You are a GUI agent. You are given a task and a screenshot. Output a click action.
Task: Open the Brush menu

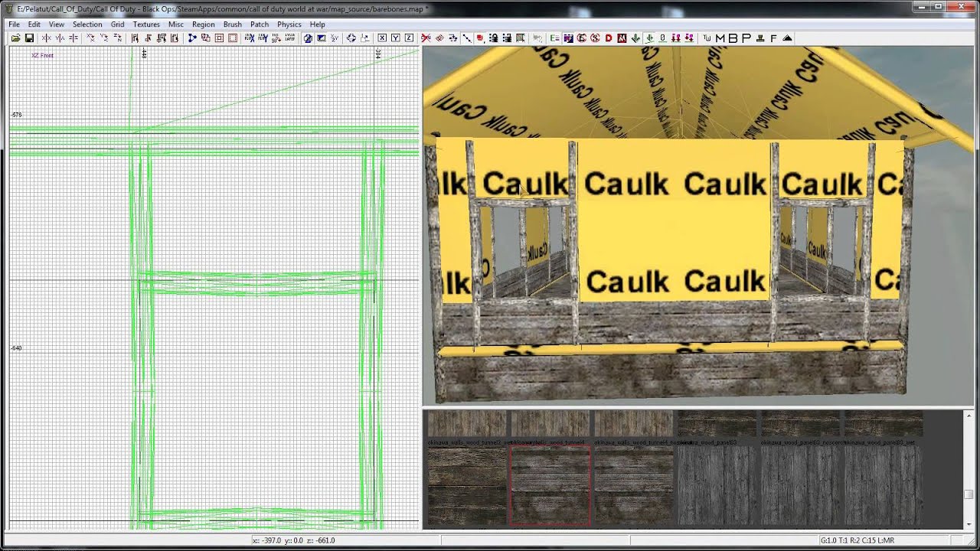pos(232,24)
